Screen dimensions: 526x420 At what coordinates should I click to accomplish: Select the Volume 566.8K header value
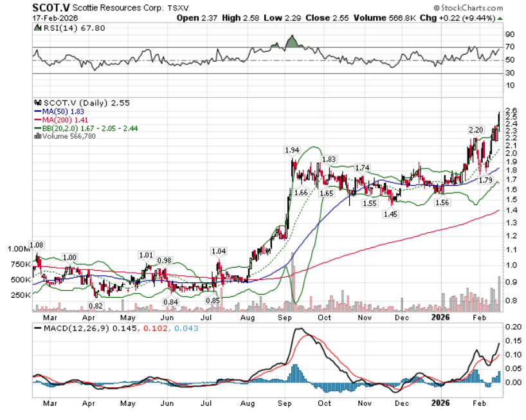click(x=385, y=18)
